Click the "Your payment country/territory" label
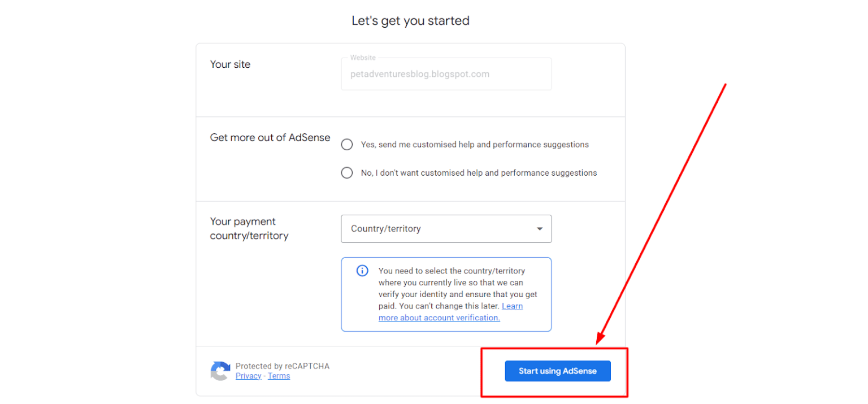868x404 pixels. point(249,228)
